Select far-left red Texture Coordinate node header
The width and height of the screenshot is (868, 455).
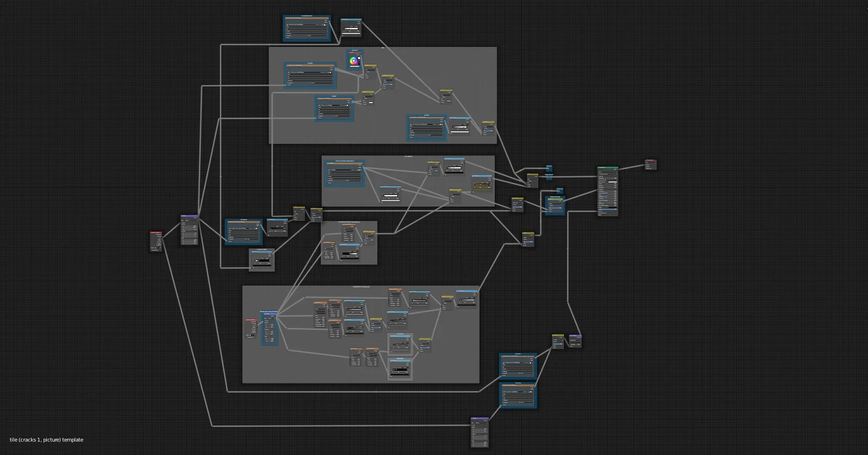156,232
